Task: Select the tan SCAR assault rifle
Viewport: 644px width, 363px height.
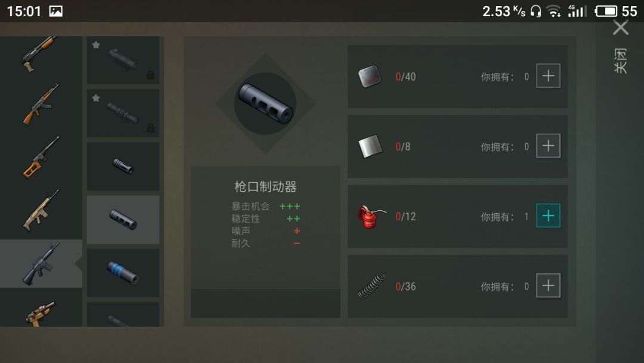Action: [41, 211]
